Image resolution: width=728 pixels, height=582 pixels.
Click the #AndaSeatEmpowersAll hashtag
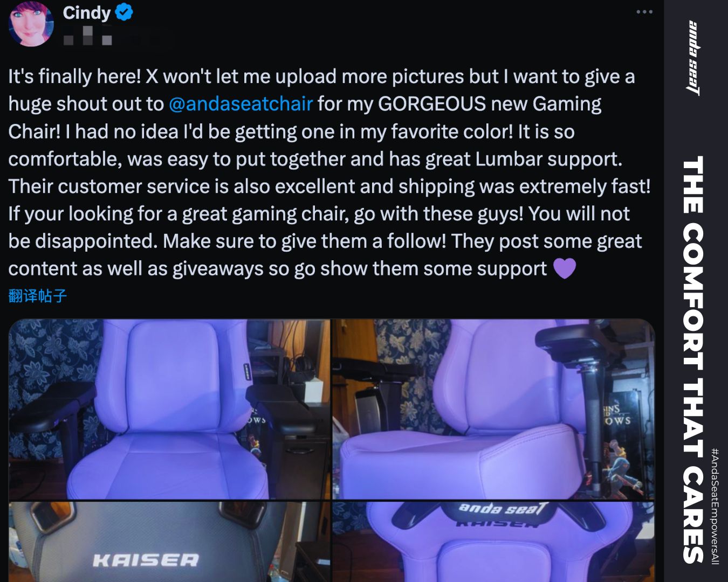pyautogui.click(x=715, y=506)
